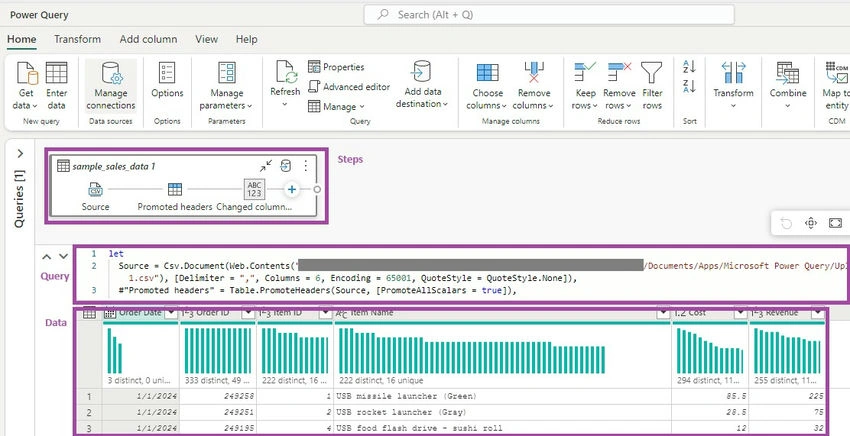Click the fit to view diagram icon
This screenshot has width=850, height=436.
point(835,223)
